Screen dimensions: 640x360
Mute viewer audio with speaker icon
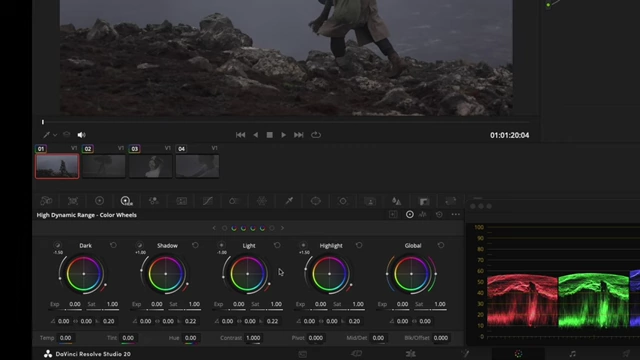click(82, 135)
